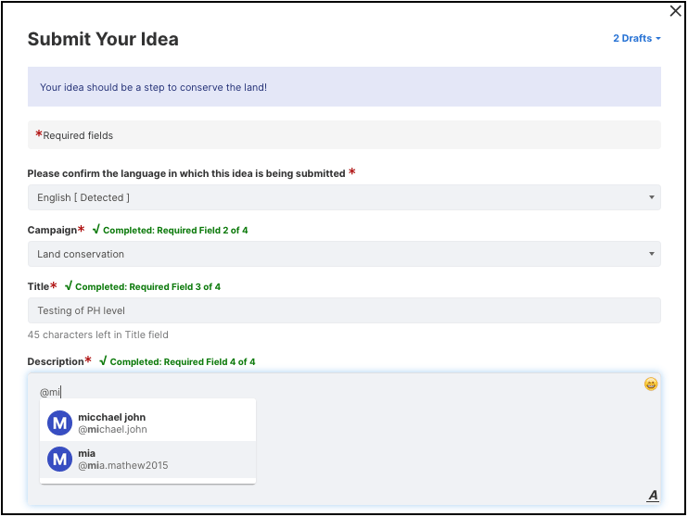688x517 pixels.
Task: Click the @mia.mathew2015 username text
Action: [x=123, y=466]
